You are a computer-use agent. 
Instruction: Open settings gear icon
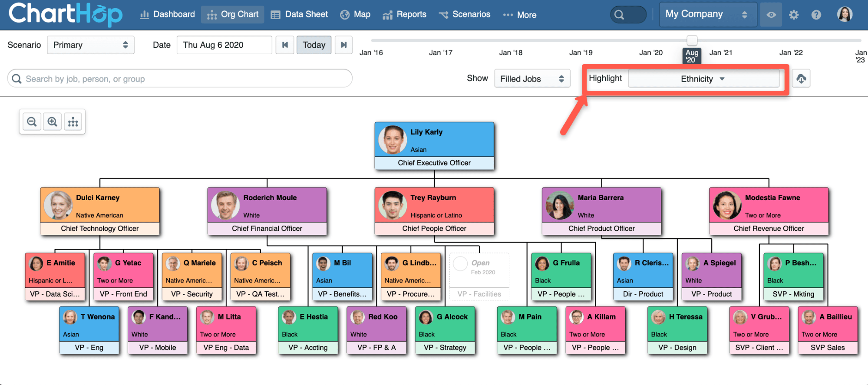tap(794, 15)
